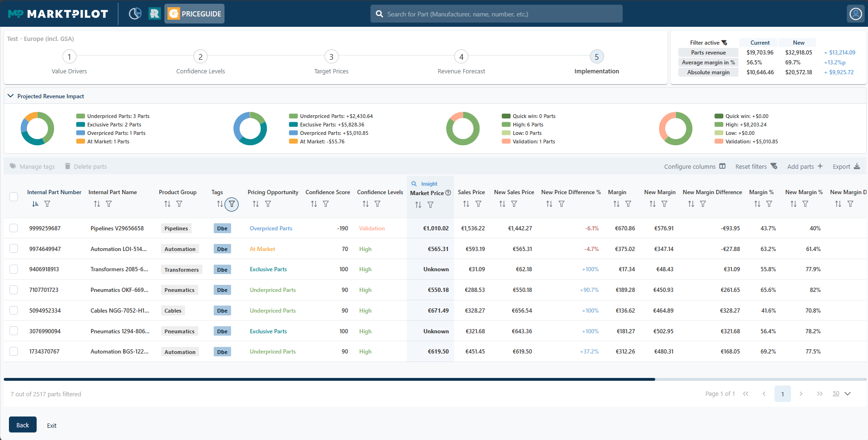
Task: Sort the Sales Price column
Action: (x=466, y=204)
